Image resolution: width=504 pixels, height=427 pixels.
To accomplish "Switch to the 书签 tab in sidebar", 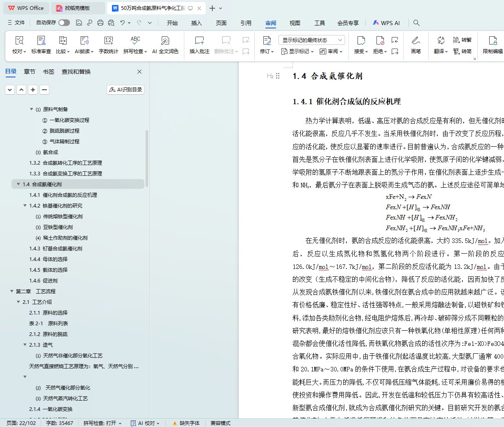I will point(49,72).
